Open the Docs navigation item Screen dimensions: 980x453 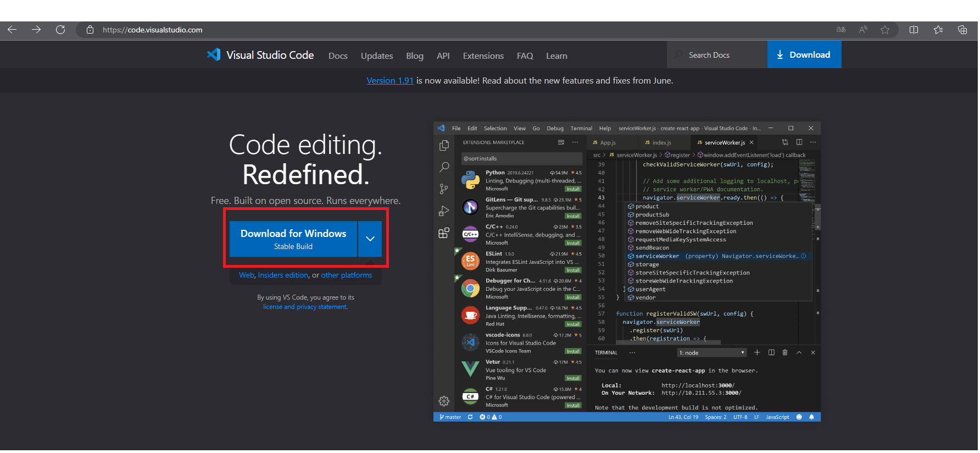pyautogui.click(x=338, y=56)
